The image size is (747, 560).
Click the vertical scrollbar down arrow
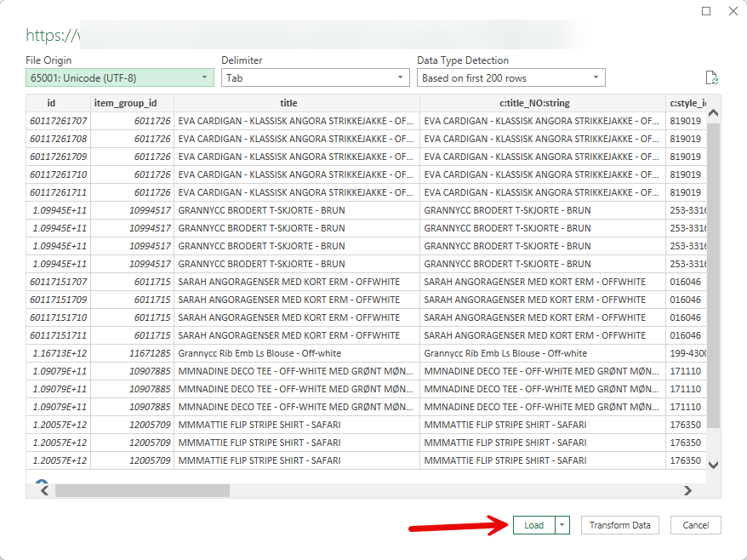713,465
